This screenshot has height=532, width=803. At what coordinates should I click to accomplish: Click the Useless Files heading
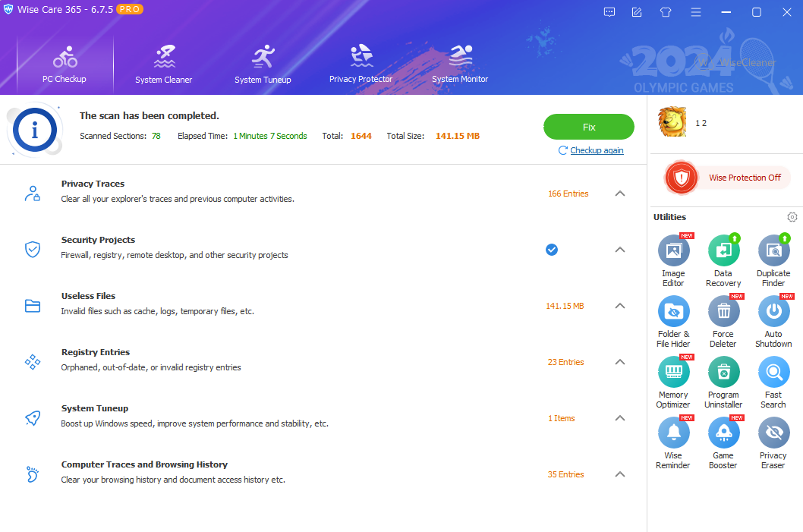(88, 296)
